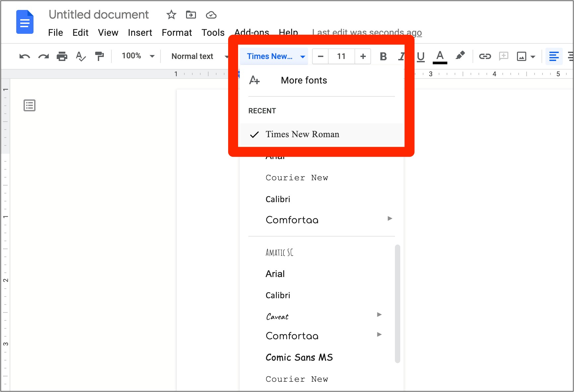574x392 pixels.
Task: Open the Format menu
Action: (x=177, y=32)
